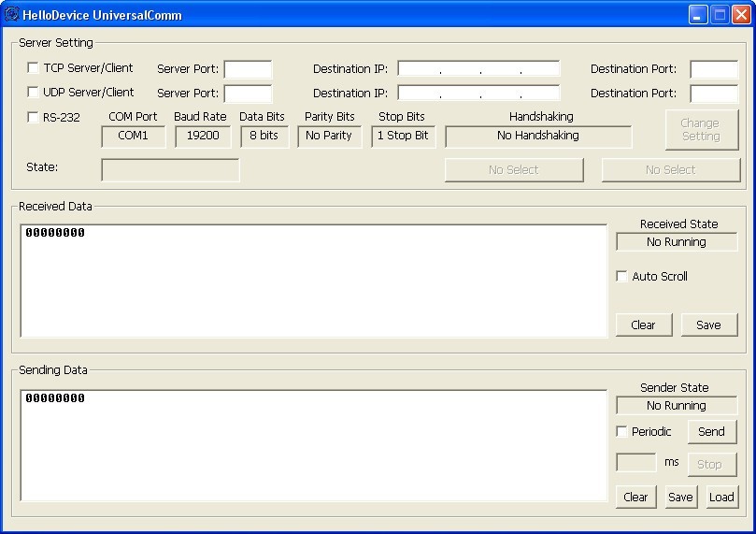Focus the TCP Server Port field
The height and width of the screenshot is (534, 756).
pyautogui.click(x=248, y=69)
